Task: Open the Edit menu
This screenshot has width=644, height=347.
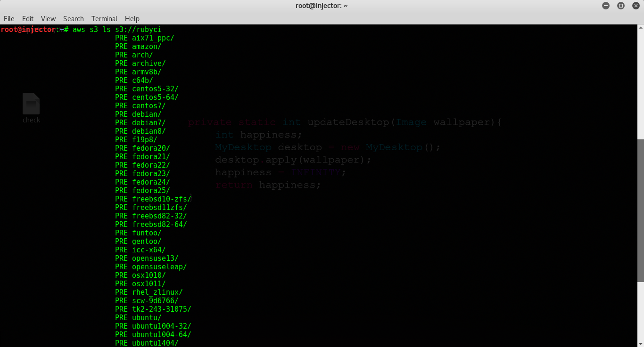Action: point(27,19)
